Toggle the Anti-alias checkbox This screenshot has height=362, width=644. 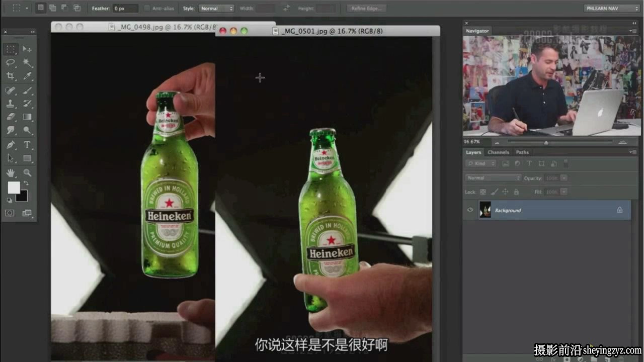pos(147,9)
